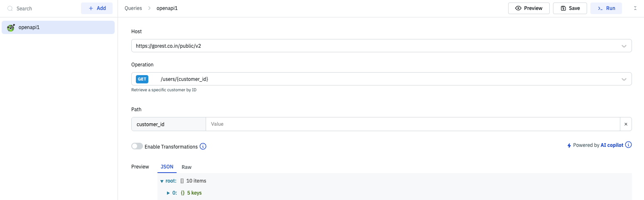Click the Preview button
644x200 pixels.
tap(528, 8)
